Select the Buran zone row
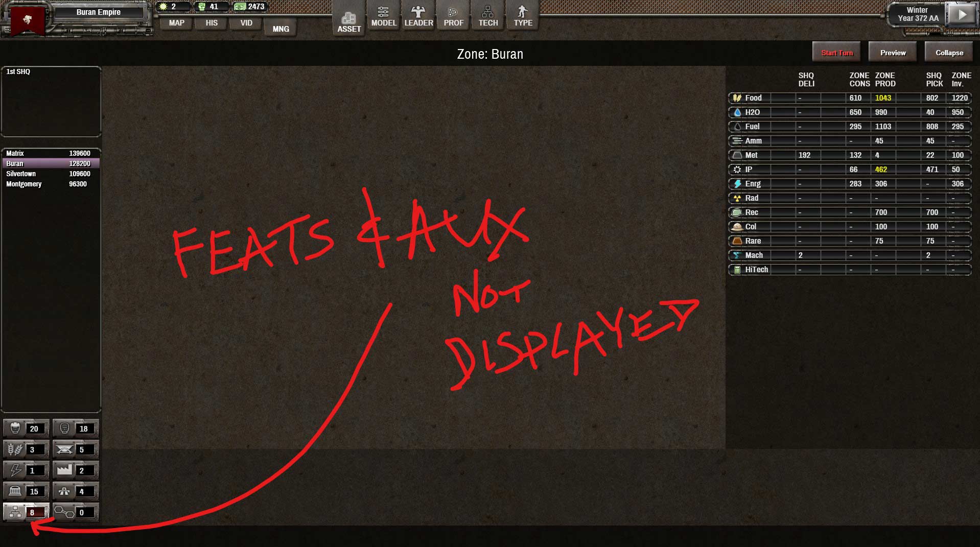This screenshot has height=547, width=980. click(x=51, y=163)
